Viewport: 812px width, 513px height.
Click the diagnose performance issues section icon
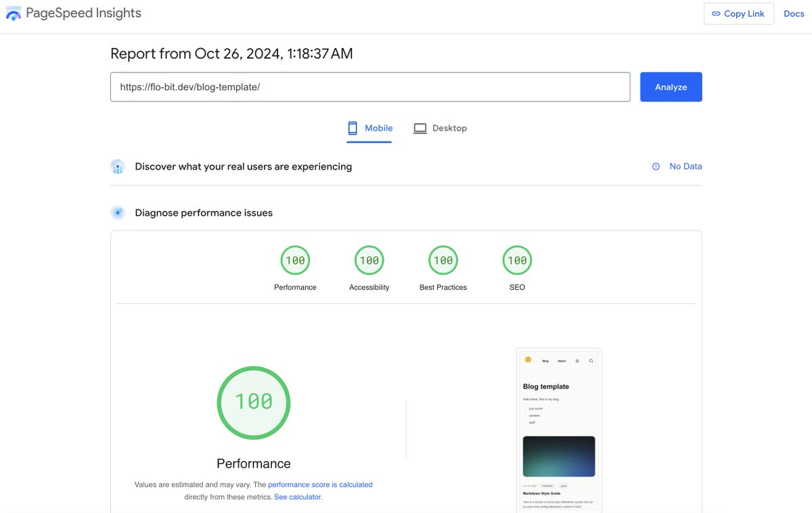(118, 213)
